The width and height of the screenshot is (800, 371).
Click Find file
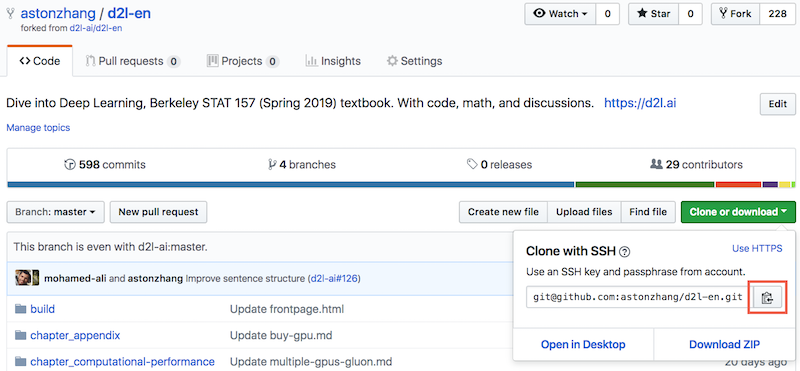click(648, 212)
